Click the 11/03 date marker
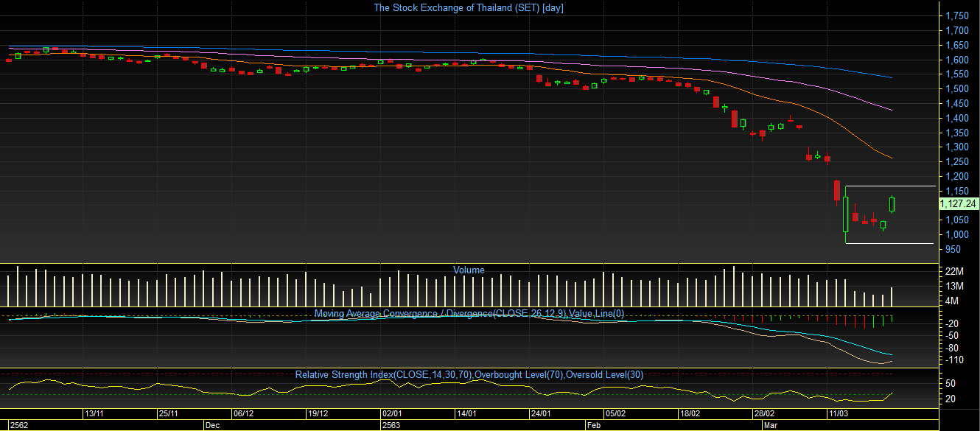This screenshot has width=980, height=431. pyautogui.click(x=839, y=414)
